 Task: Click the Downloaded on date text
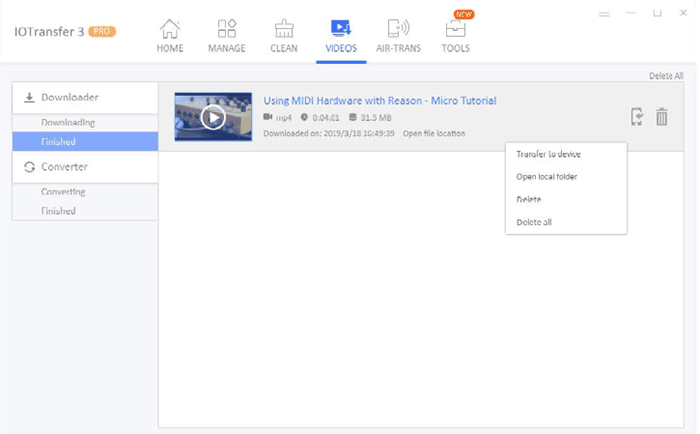pyautogui.click(x=329, y=133)
